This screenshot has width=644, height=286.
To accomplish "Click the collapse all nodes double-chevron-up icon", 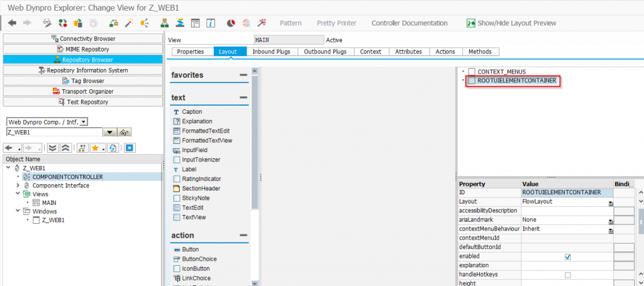I will [65, 148].
